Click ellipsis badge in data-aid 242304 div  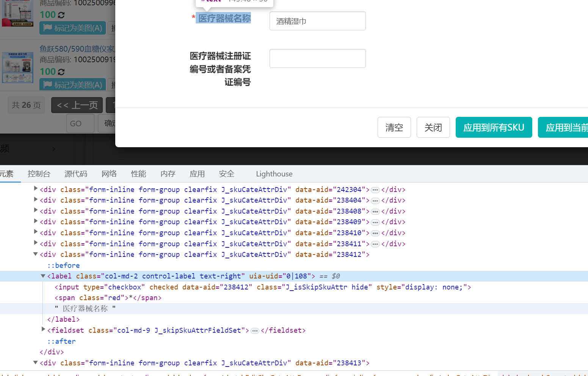(x=375, y=190)
